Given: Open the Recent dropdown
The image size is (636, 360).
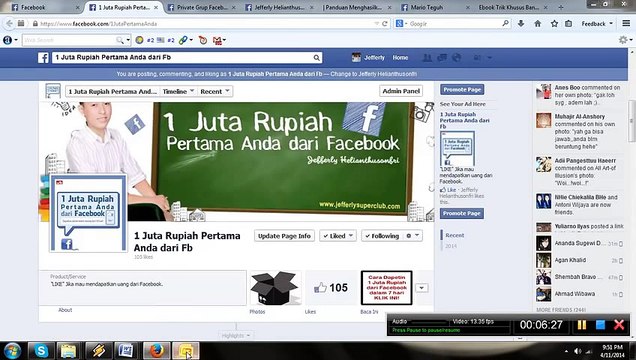Looking at the screenshot, I should point(215,91).
